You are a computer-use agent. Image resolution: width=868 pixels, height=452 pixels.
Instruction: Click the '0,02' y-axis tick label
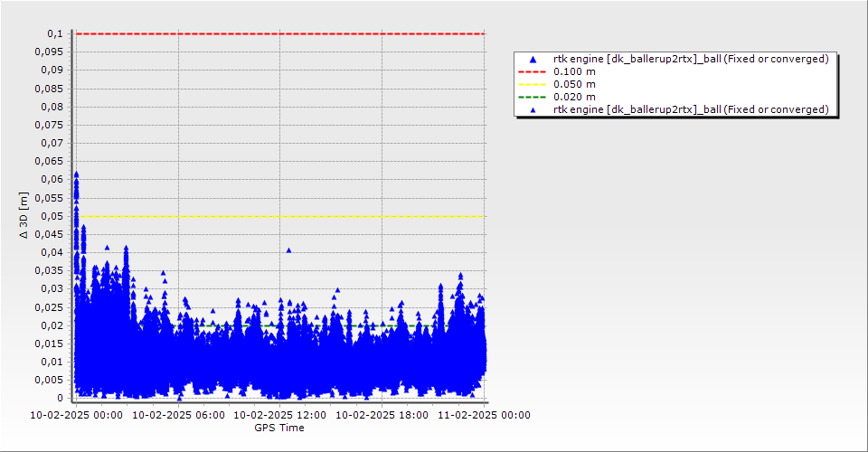click(52, 325)
